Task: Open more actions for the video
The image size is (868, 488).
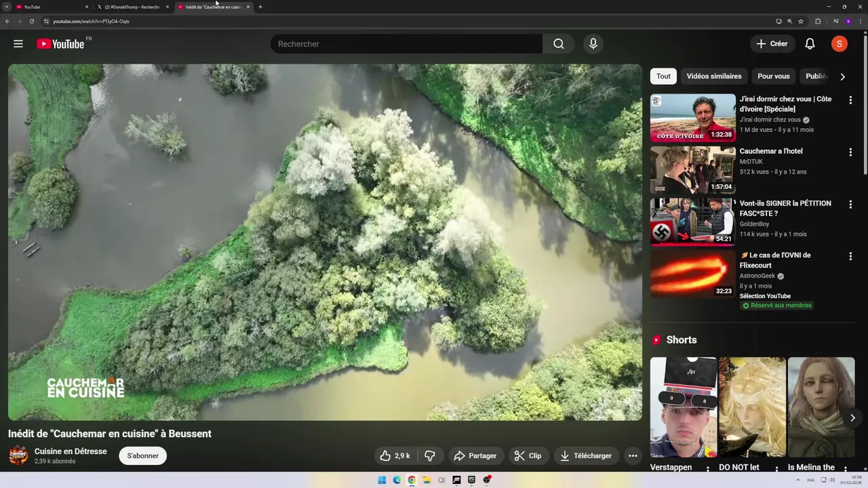Action: click(x=633, y=456)
